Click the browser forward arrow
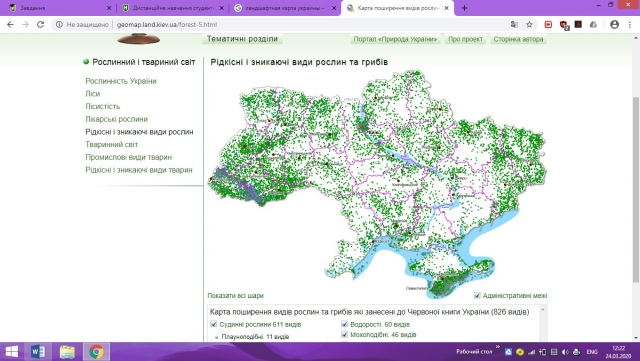Screen dimensions: 640x361 (25, 25)
